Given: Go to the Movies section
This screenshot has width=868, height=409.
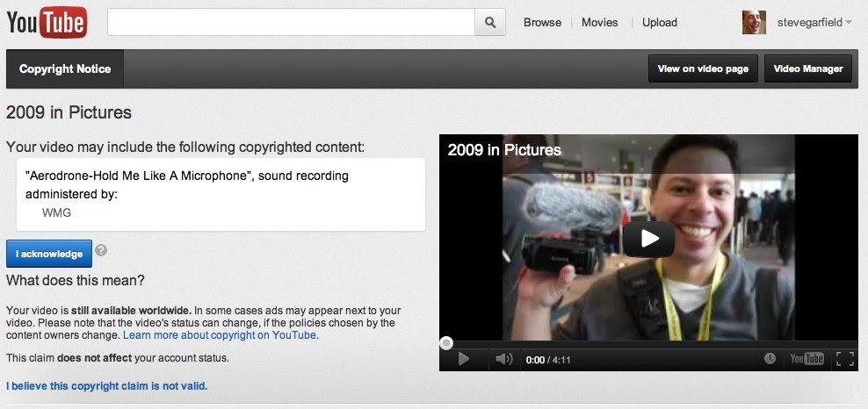Looking at the screenshot, I should (599, 23).
